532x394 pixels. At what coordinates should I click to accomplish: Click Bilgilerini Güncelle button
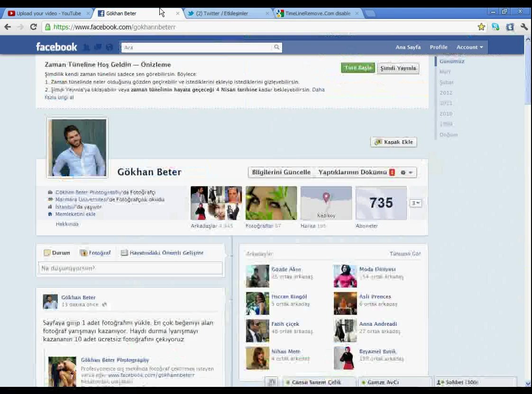coord(281,172)
